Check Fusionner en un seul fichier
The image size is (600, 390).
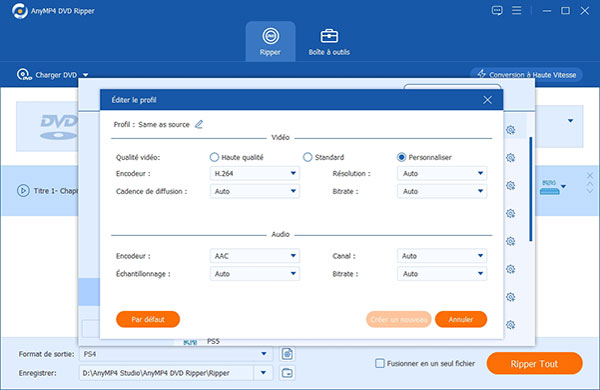(x=380, y=363)
